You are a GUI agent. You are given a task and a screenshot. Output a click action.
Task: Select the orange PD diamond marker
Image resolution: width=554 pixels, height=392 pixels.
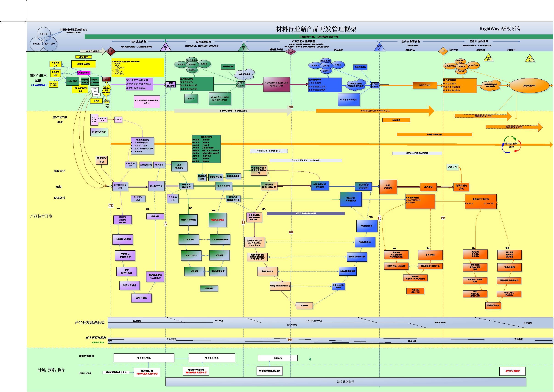(443, 51)
